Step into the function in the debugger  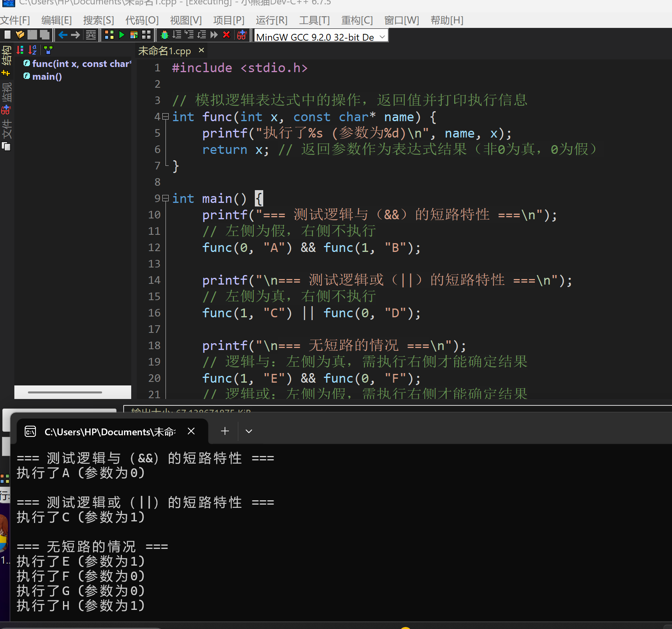click(x=189, y=35)
